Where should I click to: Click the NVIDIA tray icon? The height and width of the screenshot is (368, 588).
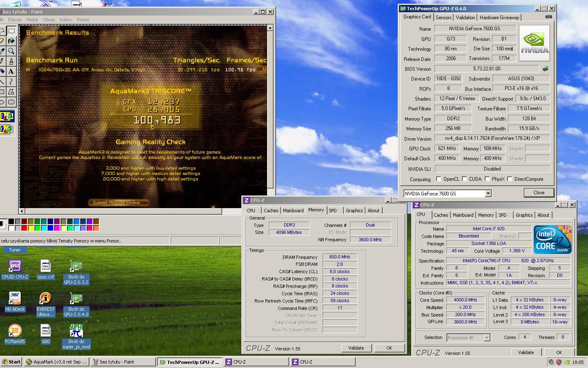566,362
